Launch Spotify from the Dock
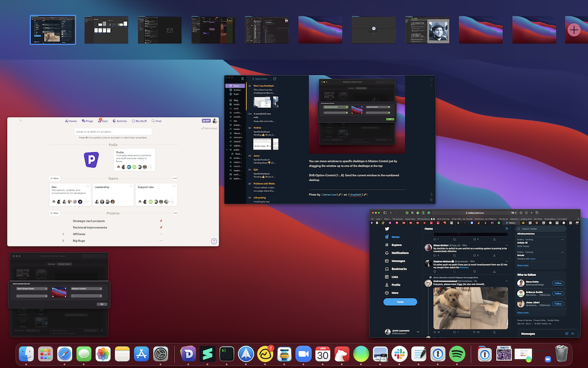Viewport: 588px width, 368px height. [457, 355]
